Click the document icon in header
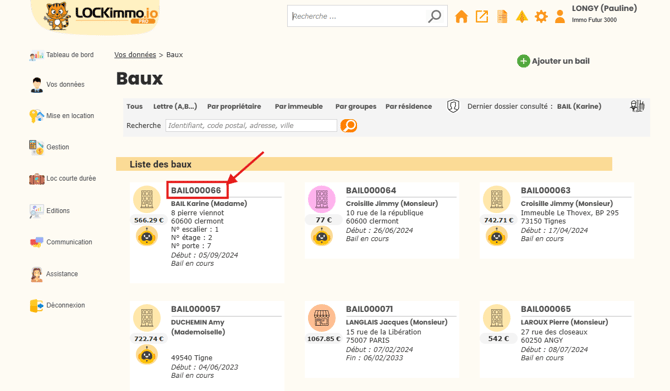 point(502,17)
